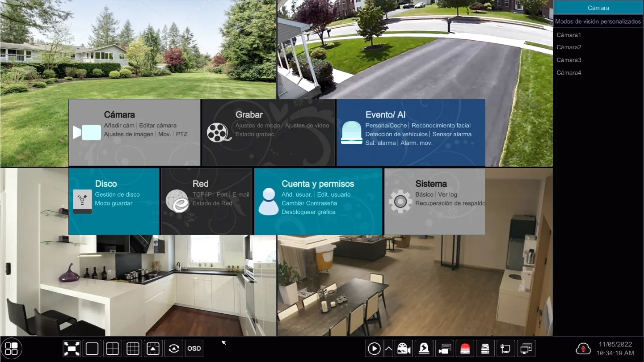Image resolution: width=644 pixels, height=362 pixels.
Task: Open the network status icon
Action: click(505, 349)
